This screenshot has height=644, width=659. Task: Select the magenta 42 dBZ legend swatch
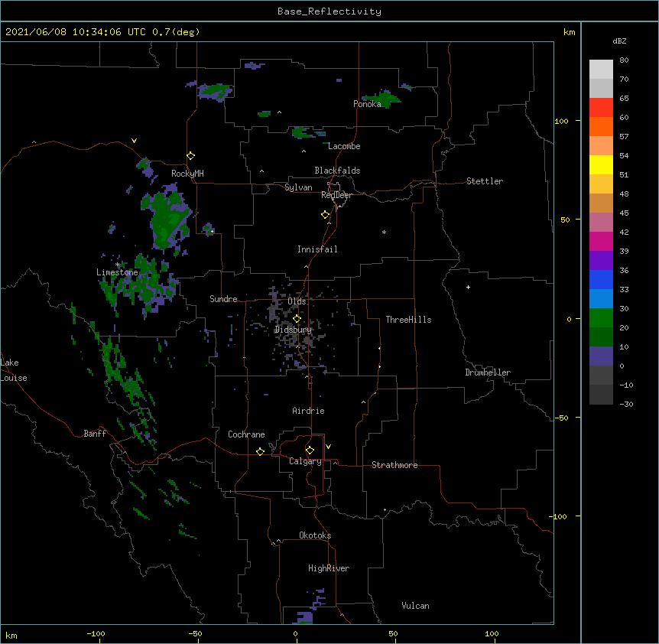[x=601, y=241]
